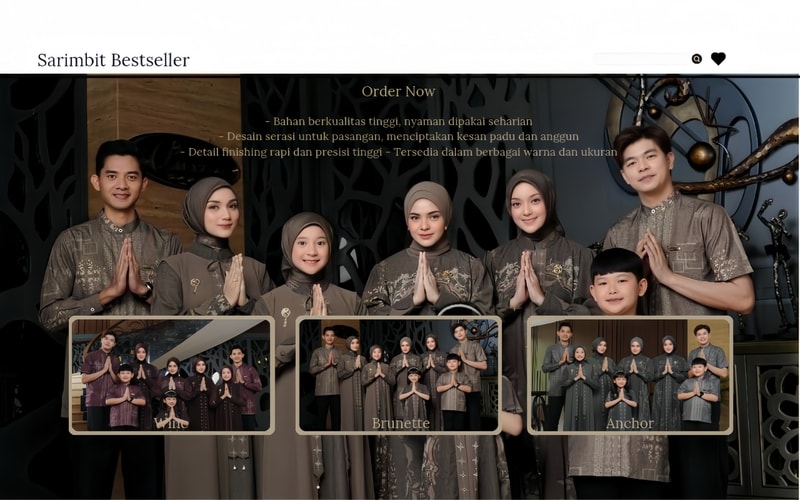Select the Order Now heading link
Image resolution: width=800 pixels, height=500 pixels.
click(x=398, y=91)
